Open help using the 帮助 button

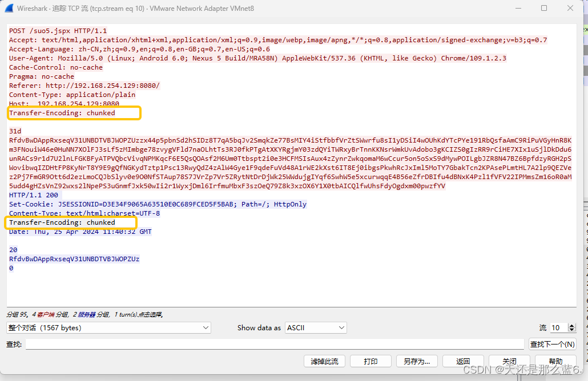pyautogui.click(x=555, y=360)
